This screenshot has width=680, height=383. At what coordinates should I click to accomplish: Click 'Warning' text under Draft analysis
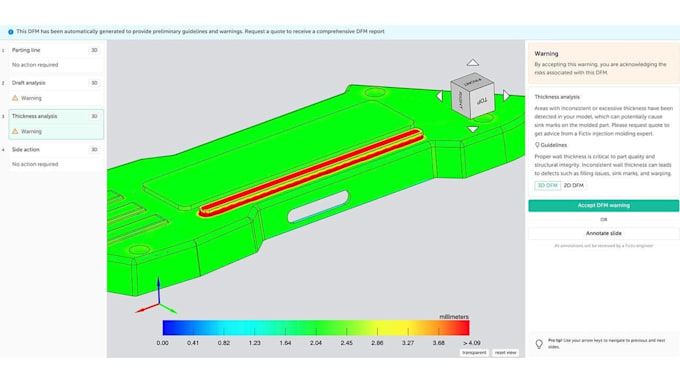click(31, 98)
